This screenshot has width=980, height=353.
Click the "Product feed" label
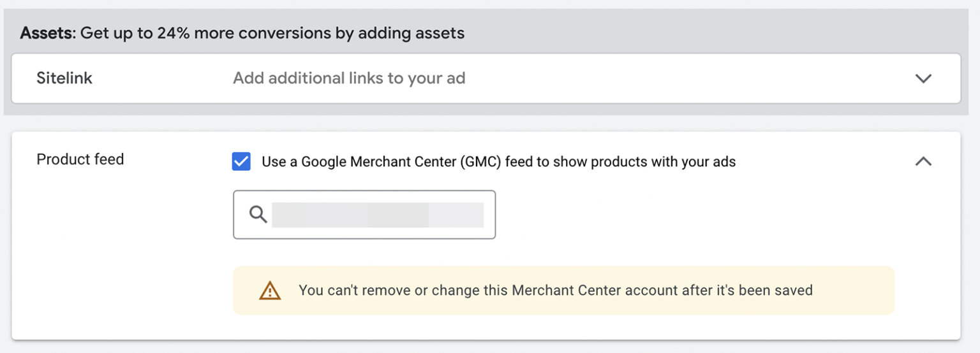click(80, 159)
